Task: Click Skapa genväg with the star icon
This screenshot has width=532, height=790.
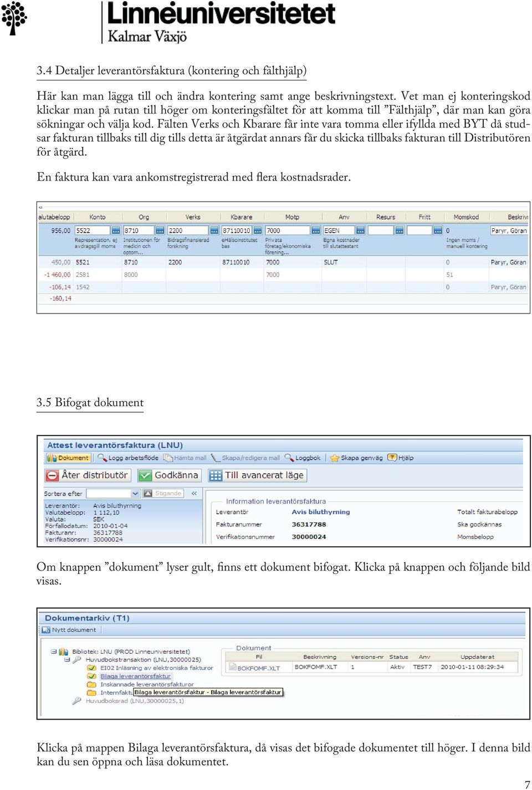Action: (x=356, y=458)
